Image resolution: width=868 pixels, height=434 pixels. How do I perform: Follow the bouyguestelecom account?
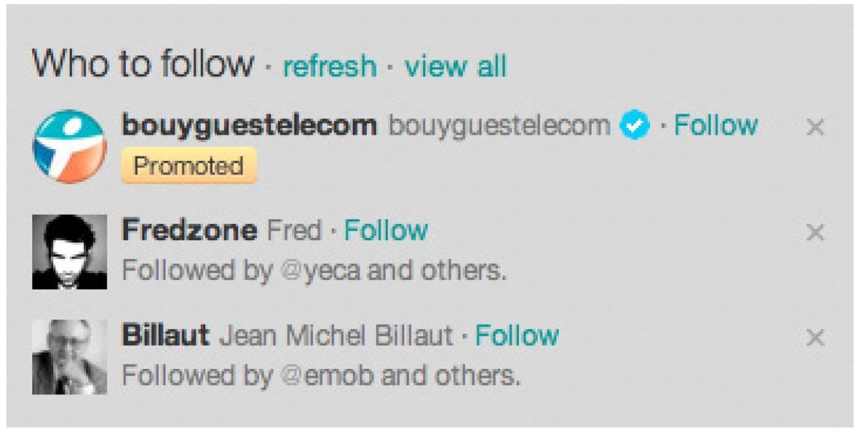point(715,126)
